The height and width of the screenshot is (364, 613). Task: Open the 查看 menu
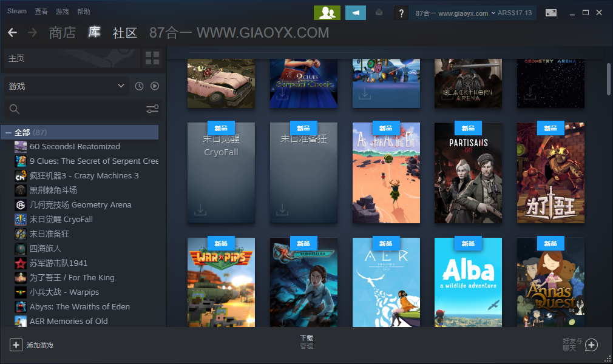[x=41, y=12]
